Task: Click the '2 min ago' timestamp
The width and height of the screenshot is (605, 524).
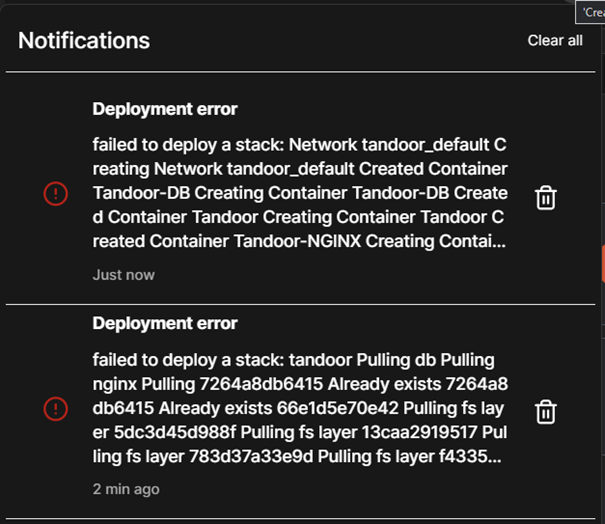Action: tap(126, 489)
